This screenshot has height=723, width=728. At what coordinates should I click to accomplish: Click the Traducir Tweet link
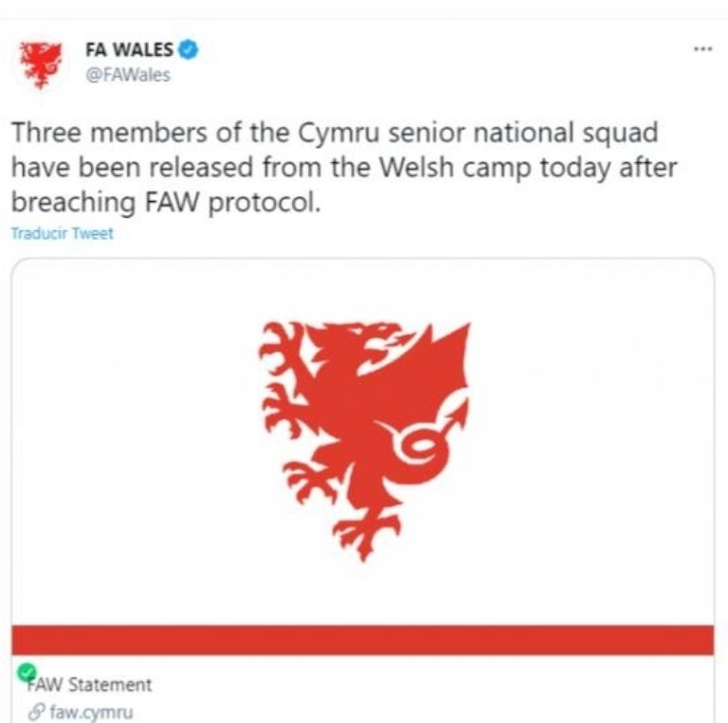click(x=62, y=233)
